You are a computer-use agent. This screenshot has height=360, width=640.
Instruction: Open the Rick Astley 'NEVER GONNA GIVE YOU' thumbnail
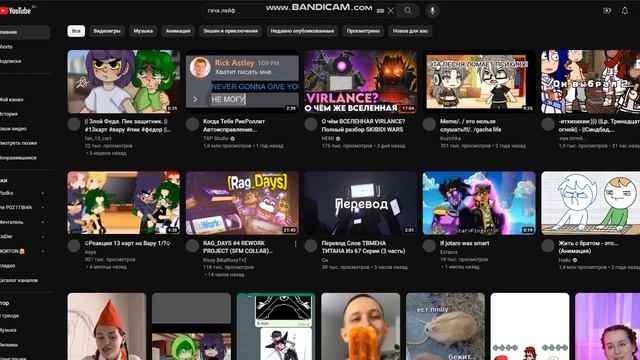(242, 82)
